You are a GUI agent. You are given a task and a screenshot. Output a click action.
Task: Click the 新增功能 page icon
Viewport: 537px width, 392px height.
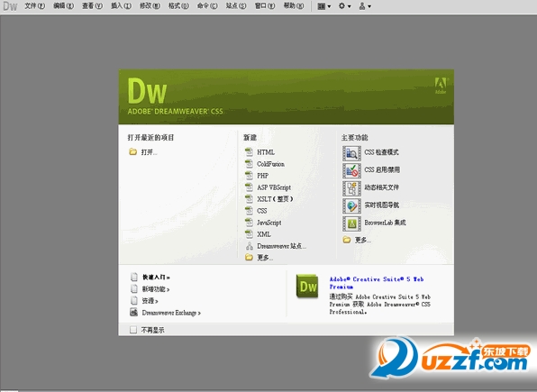point(134,289)
